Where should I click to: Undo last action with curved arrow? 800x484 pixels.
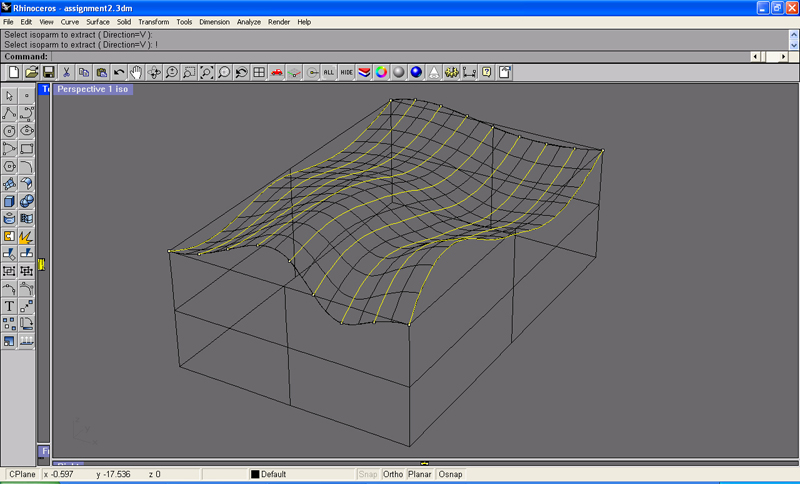pyautogui.click(x=118, y=72)
